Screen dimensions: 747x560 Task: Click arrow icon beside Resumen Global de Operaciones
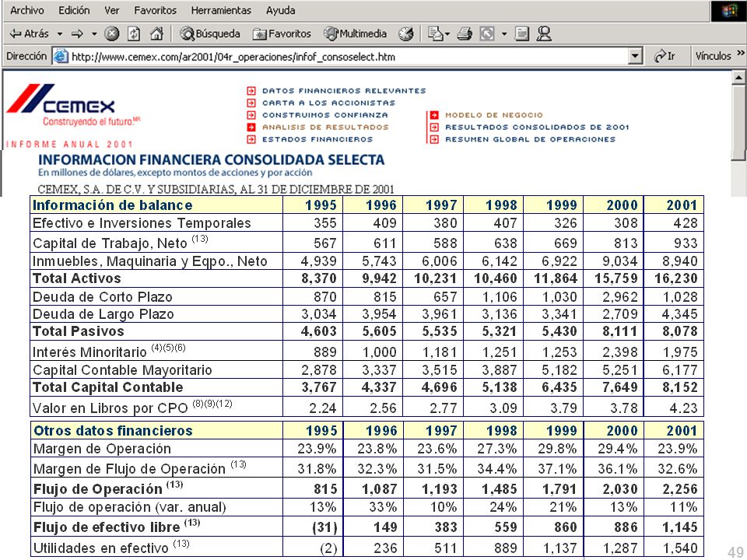click(434, 139)
